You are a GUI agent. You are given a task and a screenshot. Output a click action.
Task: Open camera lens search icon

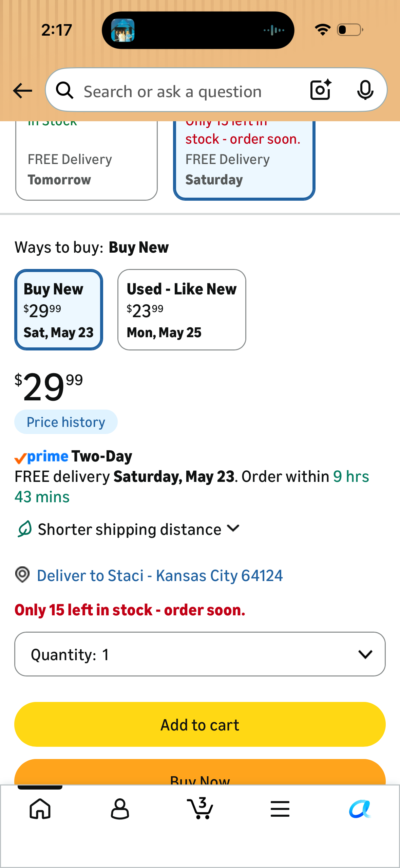coord(321,90)
